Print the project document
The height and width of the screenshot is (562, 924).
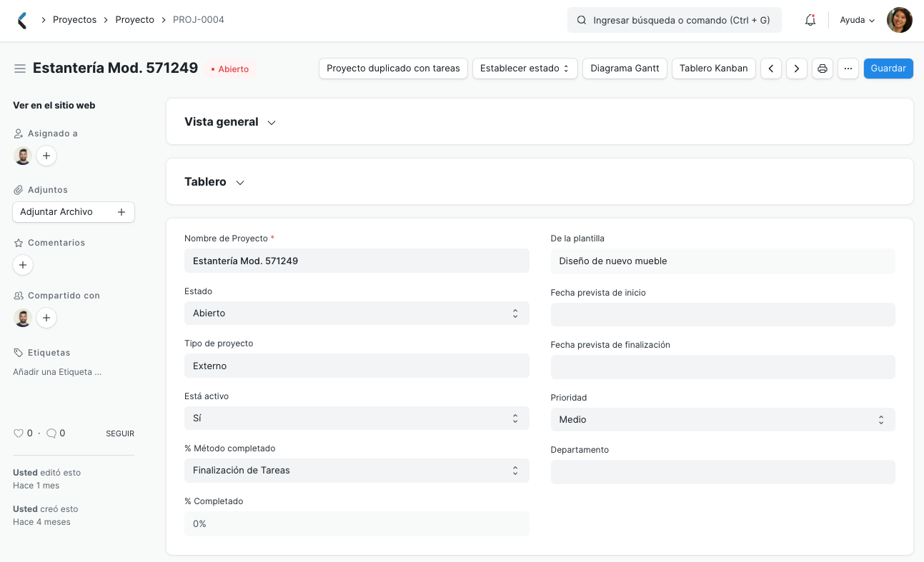[x=823, y=69]
